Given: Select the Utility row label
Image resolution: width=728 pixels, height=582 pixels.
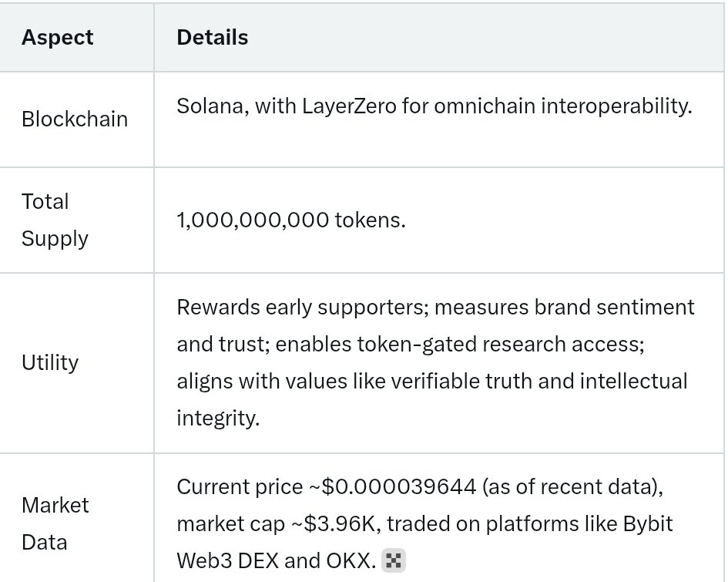Looking at the screenshot, I should click(49, 362).
